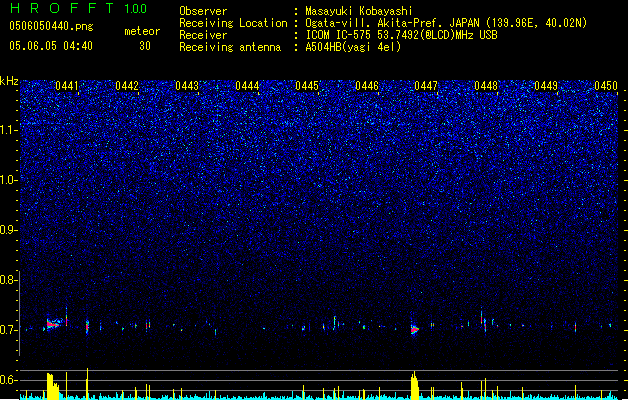Image resolution: width=629 pixels, height=400 pixels.
Task: Click the 0443 time marker
Action: (187, 86)
